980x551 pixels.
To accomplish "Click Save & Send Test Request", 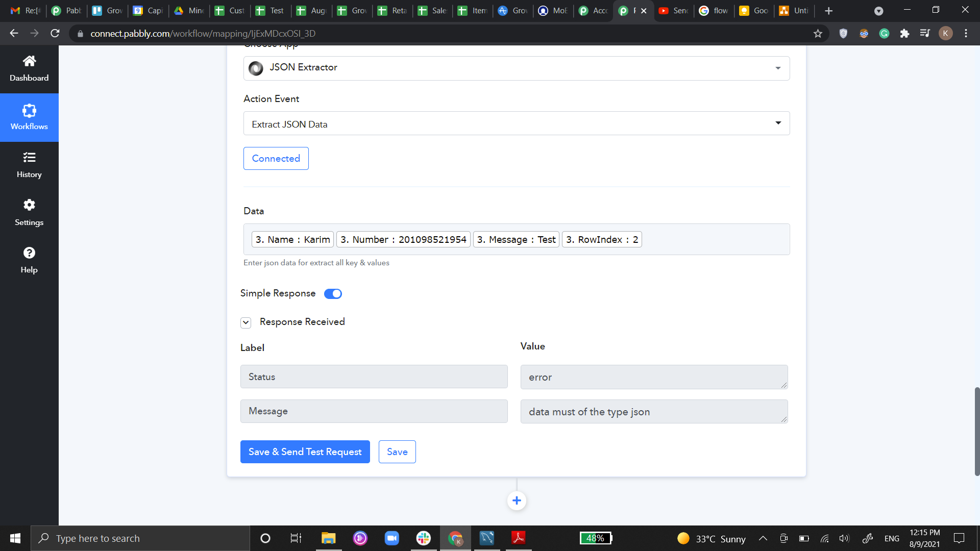I will (x=305, y=452).
